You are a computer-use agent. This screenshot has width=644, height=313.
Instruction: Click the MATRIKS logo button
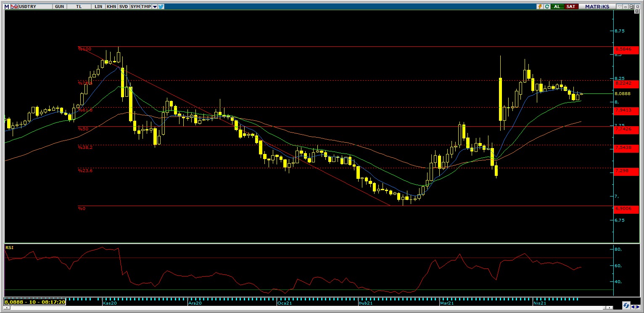[x=597, y=7]
